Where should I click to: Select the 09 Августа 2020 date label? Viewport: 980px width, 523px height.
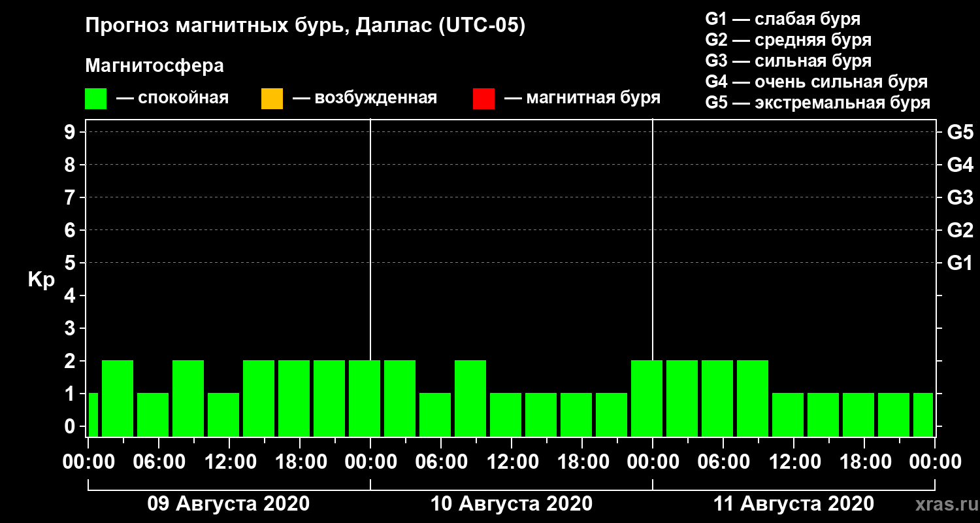click(229, 504)
